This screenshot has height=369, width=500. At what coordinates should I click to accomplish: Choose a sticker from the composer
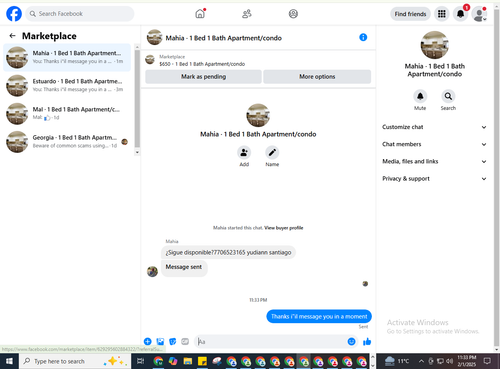pos(173,341)
